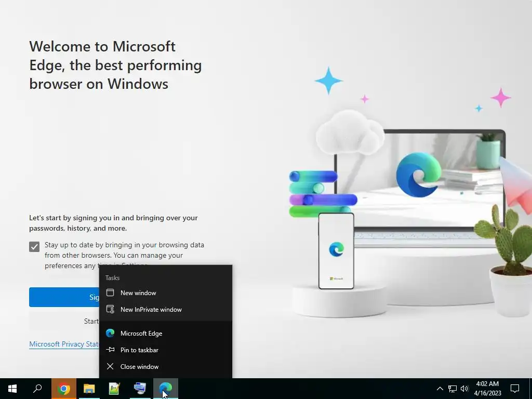Open taskbar search magnifier
This screenshot has width=532, height=399.
(37, 389)
